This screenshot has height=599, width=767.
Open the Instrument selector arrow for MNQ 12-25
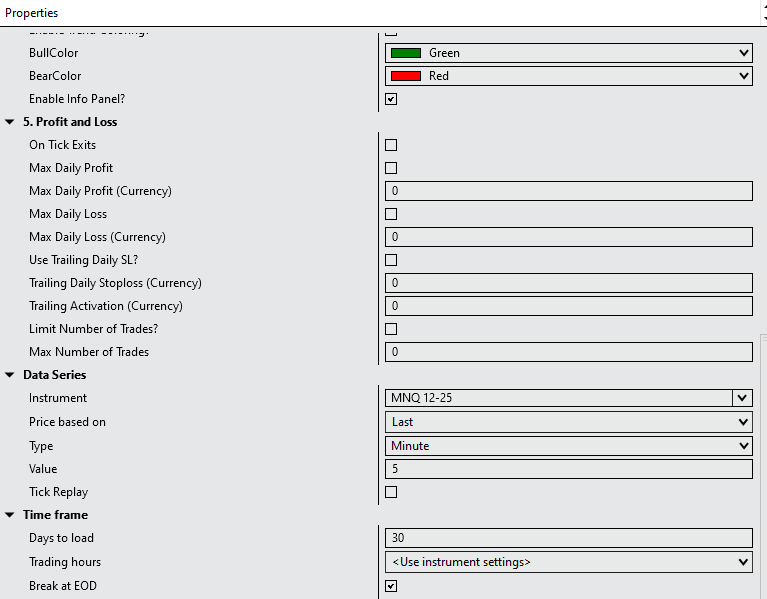[742, 398]
